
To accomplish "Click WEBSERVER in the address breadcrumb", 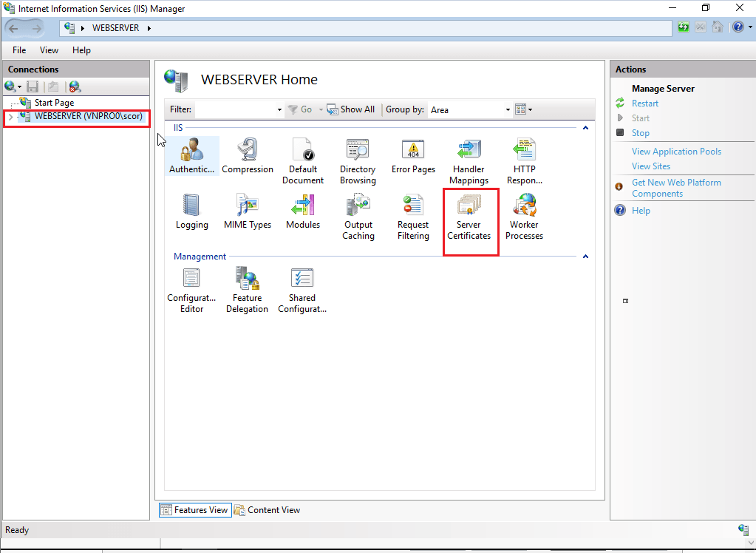I will pos(116,28).
